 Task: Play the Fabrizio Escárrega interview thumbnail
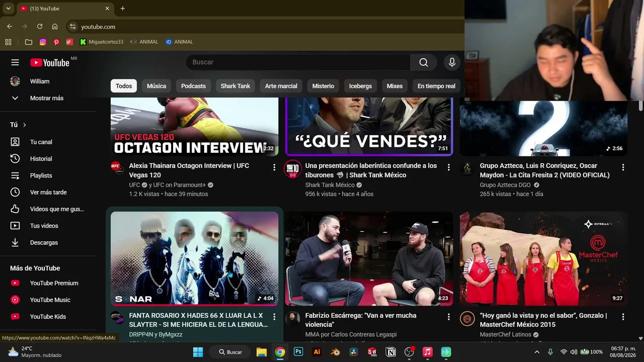click(x=369, y=258)
